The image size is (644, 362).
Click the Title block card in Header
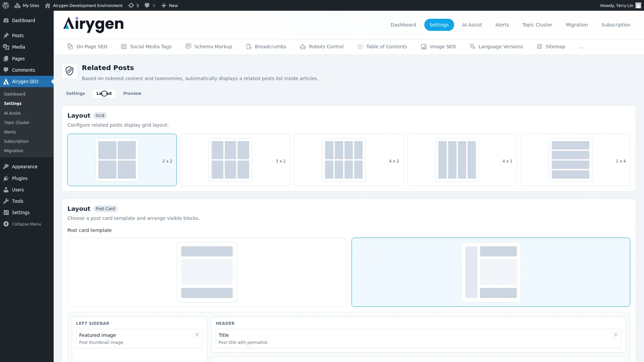(419, 339)
